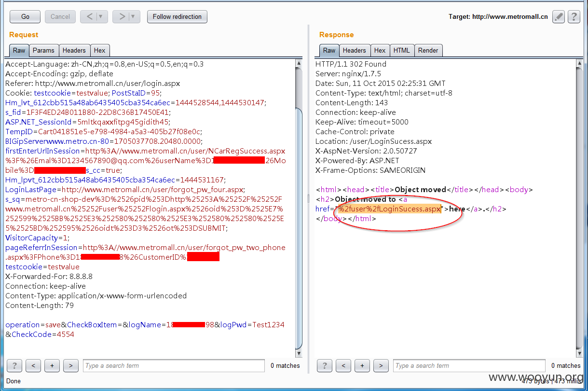Open help with top-right question mark
The image size is (588, 391).
click(574, 16)
